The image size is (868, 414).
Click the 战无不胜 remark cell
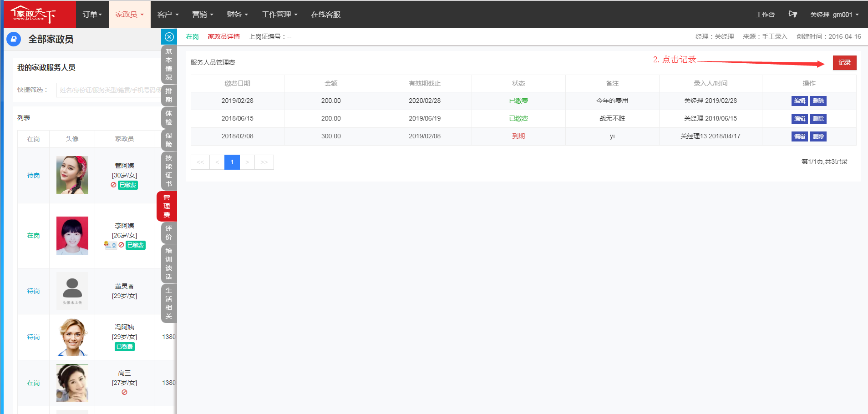612,119
